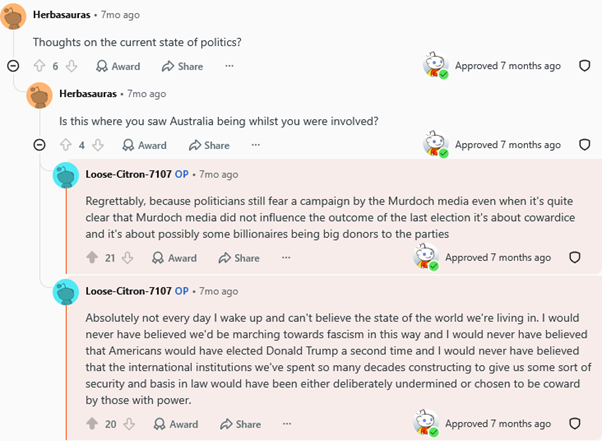Open more options menu on the 21-point reply
This screenshot has width=602, height=441.
click(286, 258)
